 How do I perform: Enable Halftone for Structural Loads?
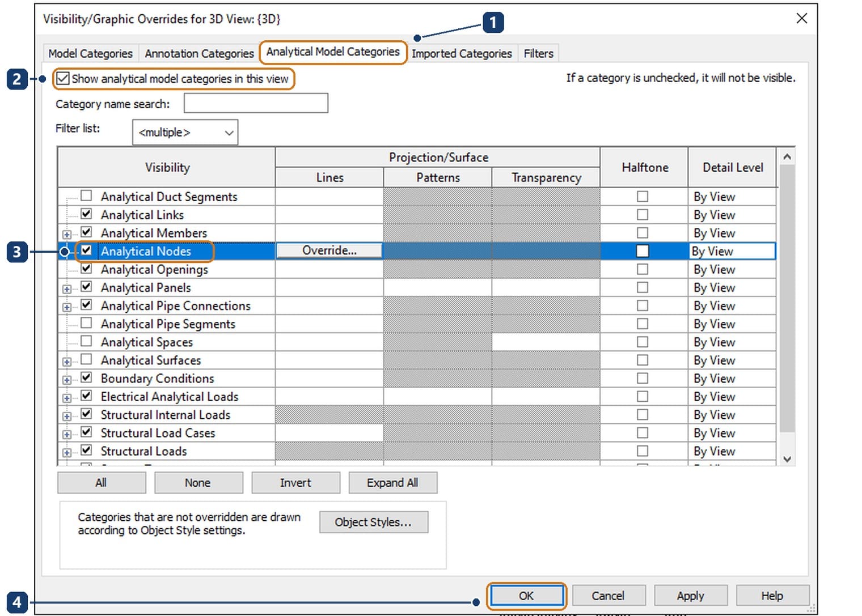643,451
